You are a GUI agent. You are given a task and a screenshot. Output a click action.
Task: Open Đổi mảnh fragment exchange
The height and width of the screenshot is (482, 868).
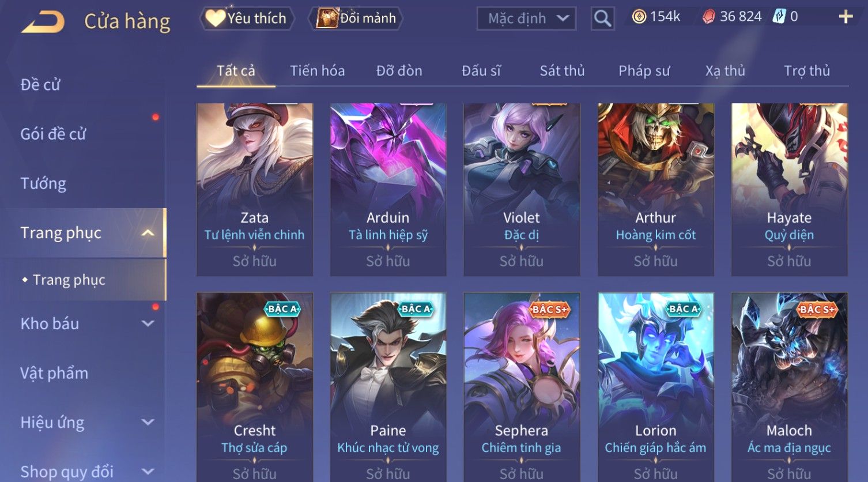click(355, 18)
